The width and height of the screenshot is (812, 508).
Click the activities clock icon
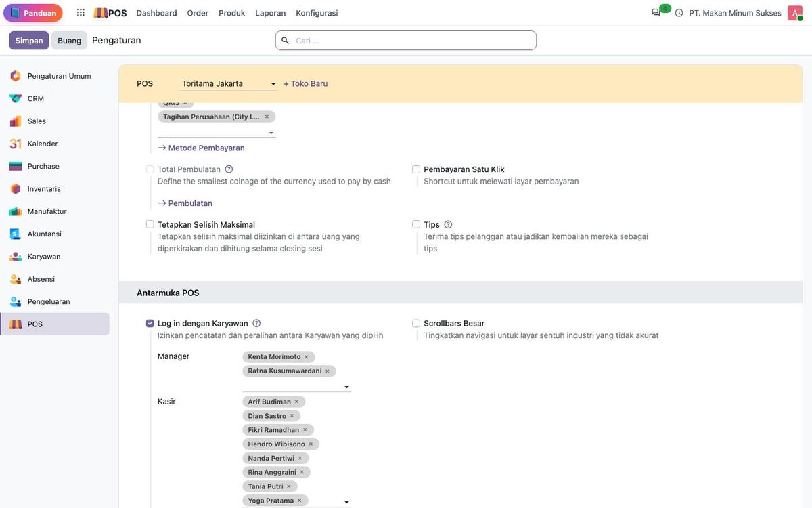[679, 13]
